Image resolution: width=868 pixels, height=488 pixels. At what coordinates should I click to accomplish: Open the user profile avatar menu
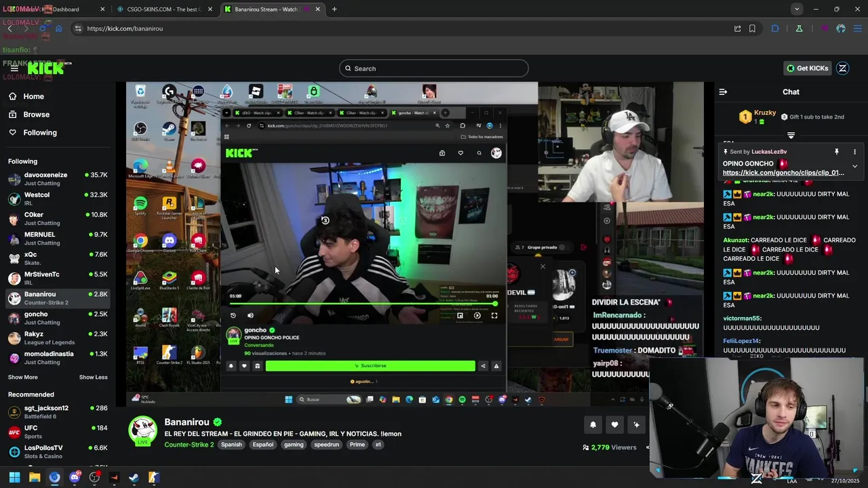[x=843, y=68]
